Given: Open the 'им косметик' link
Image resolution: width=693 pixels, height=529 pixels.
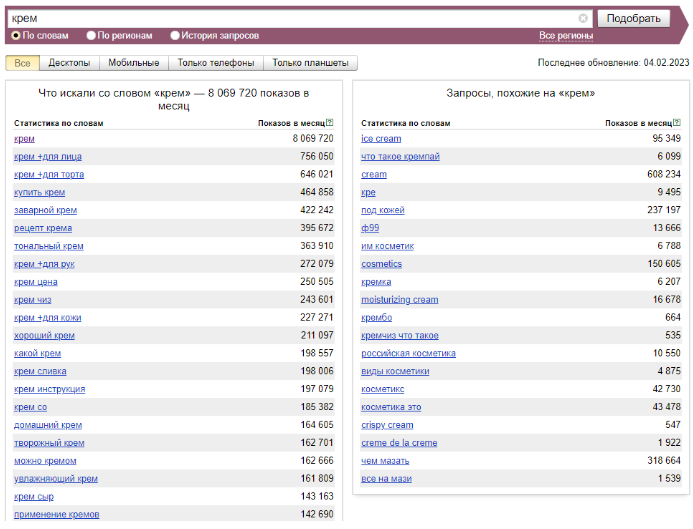Looking at the screenshot, I should 388,246.
